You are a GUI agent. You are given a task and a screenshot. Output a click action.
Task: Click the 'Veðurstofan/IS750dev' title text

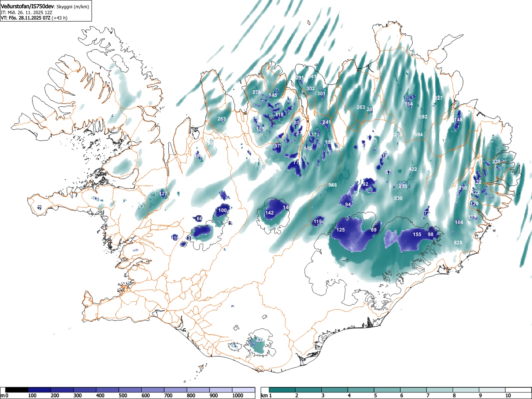tap(28, 7)
